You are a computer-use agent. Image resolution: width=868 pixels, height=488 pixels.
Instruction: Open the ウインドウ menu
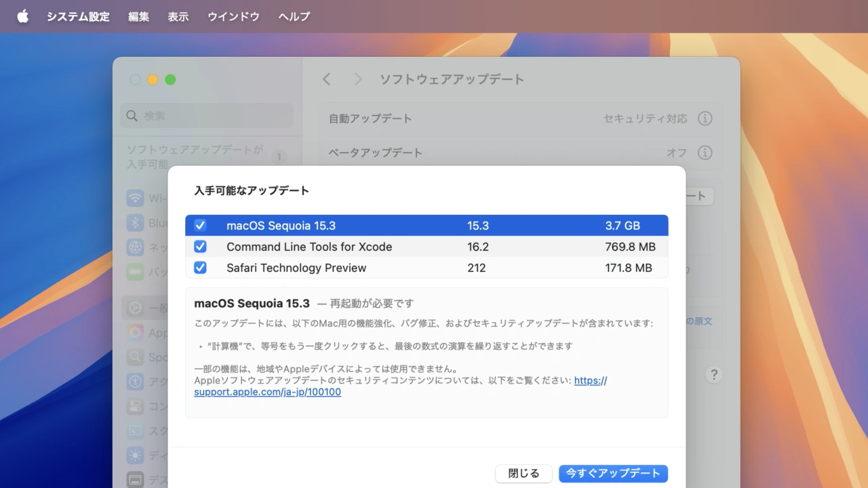tap(233, 16)
